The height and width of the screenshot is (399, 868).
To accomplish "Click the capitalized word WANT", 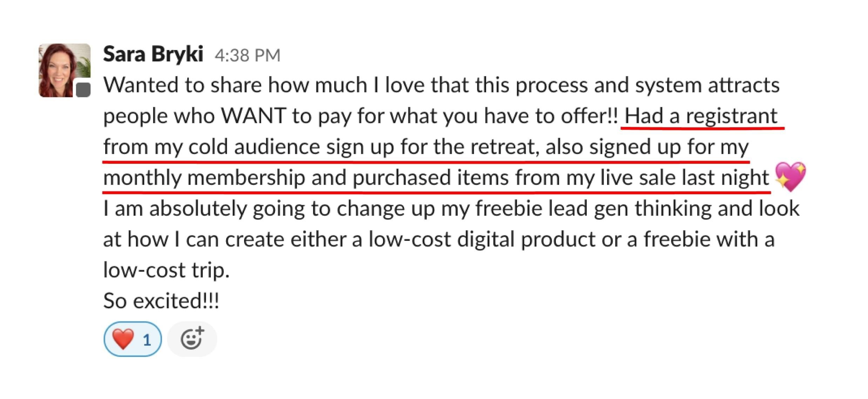I will click(x=253, y=116).
